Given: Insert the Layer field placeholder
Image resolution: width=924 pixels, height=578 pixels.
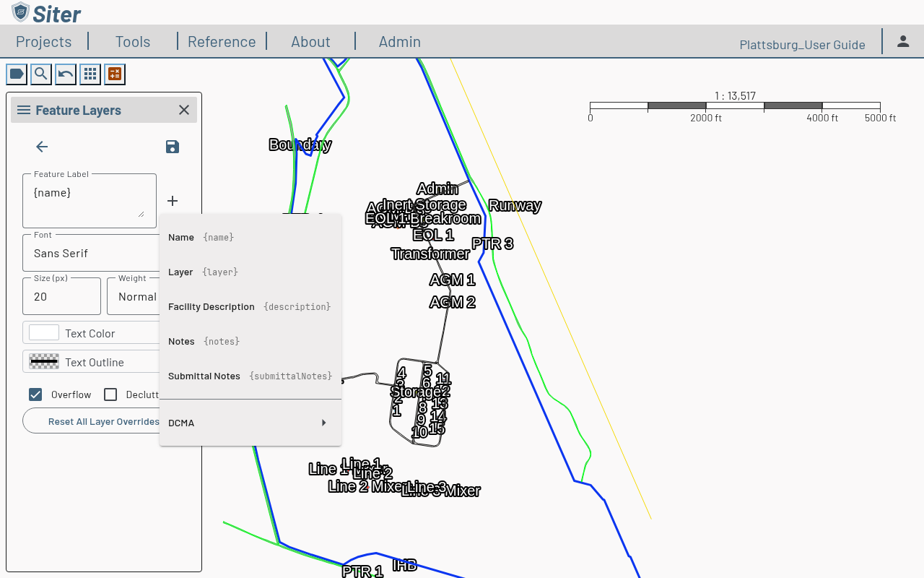Looking at the screenshot, I should pos(250,272).
